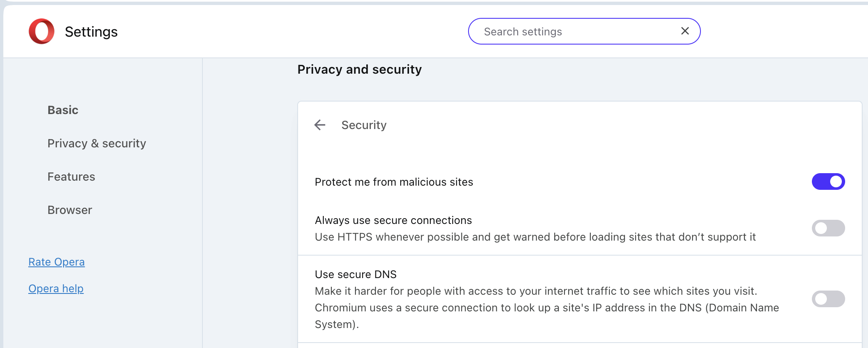
Task: Open the Basic settings section
Action: point(63,110)
